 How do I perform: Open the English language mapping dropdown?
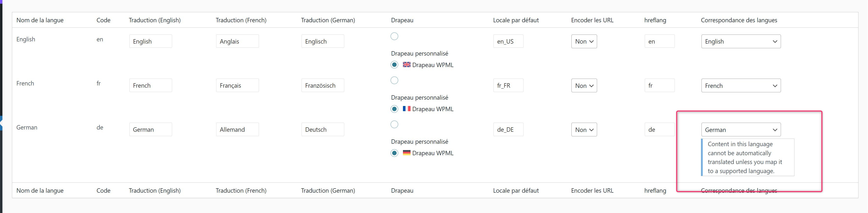(741, 41)
